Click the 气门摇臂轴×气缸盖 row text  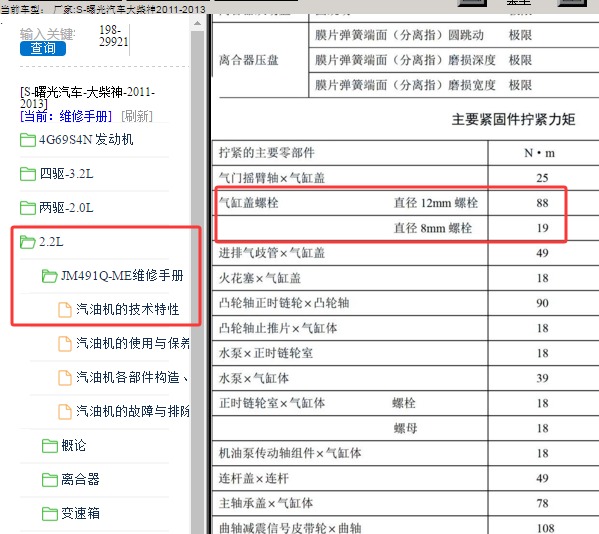tap(272, 178)
